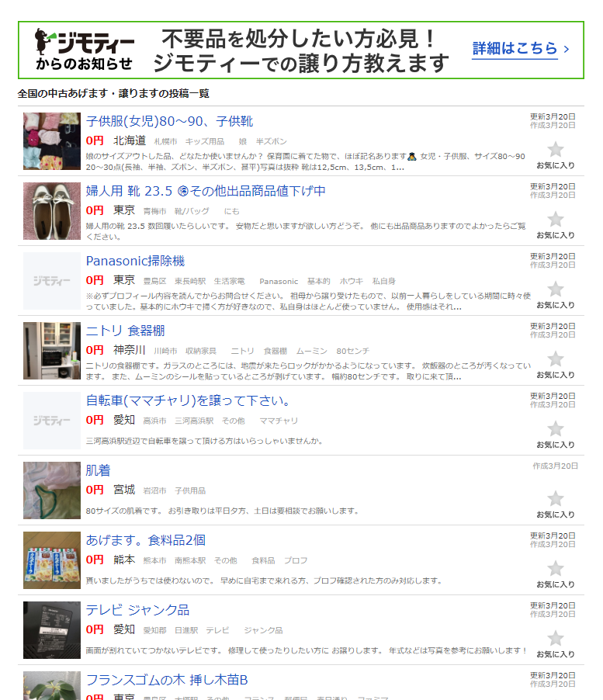Favorite the テレビ ジャンク品 listing star
603x700 pixels.
pos(555,639)
